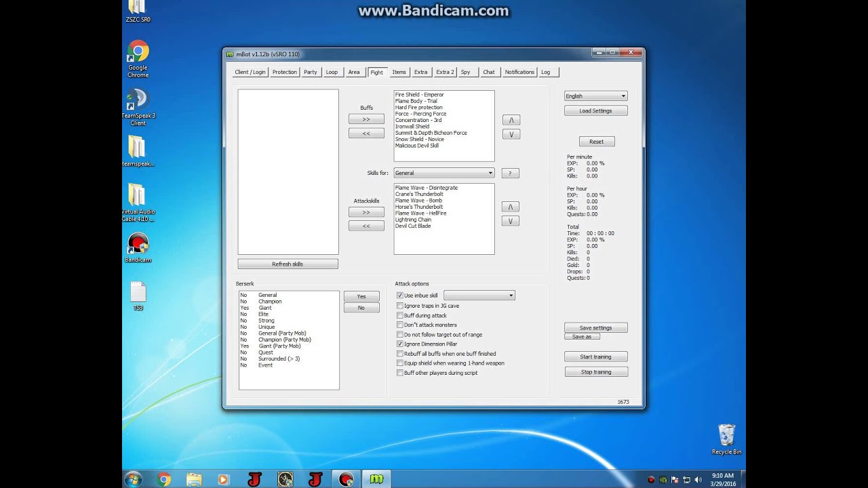Click the green mBot taskbar icon
The width and height of the screenshot is (868, 488).
click(x=376, y=479)
